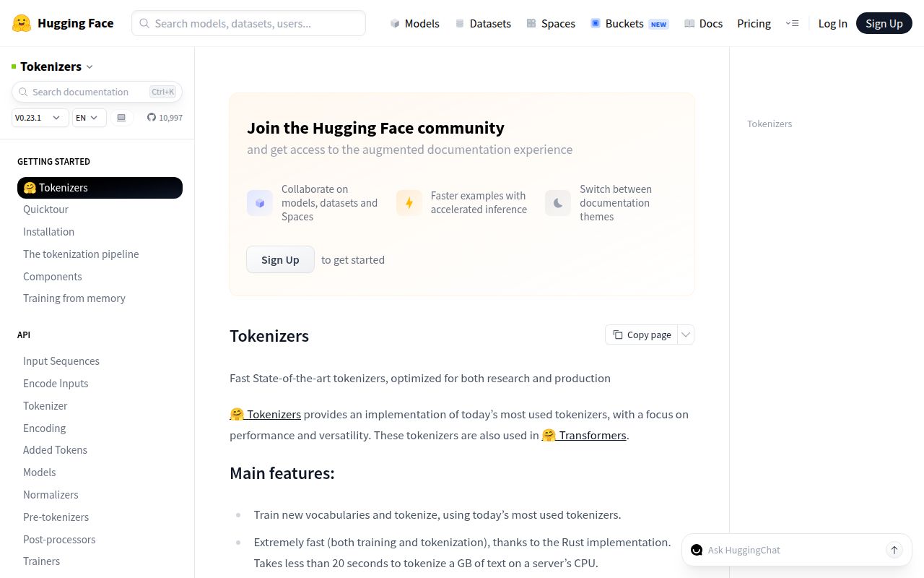
Task: Click the moon themes icon
Action: [x=558, y=203]
